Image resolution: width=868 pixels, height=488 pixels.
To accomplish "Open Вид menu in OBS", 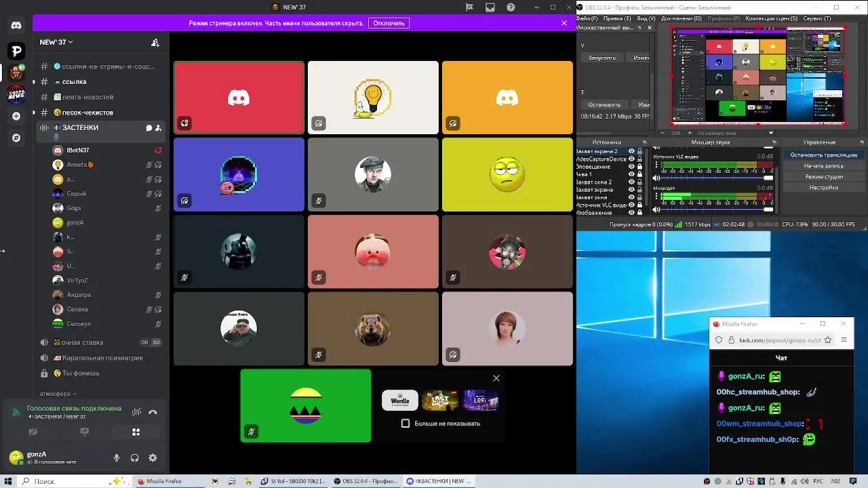I will [646, 18].
